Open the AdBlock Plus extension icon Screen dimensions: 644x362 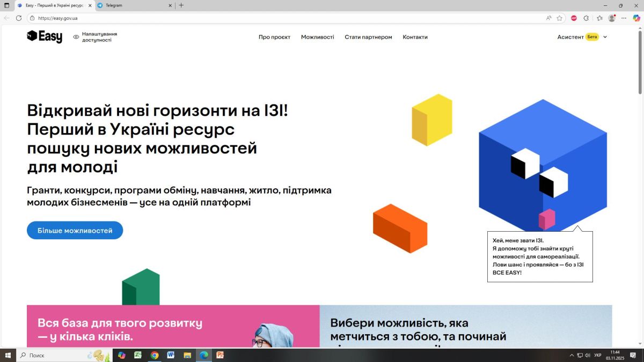[574, 18]
